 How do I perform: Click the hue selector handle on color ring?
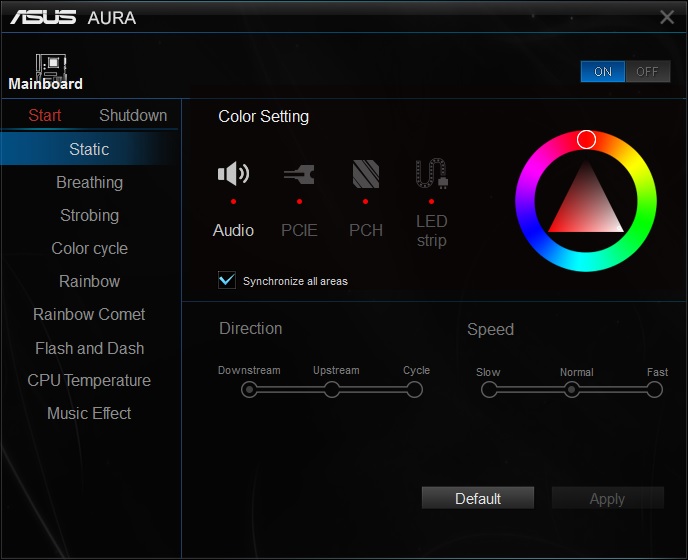(x=586, y=140)
